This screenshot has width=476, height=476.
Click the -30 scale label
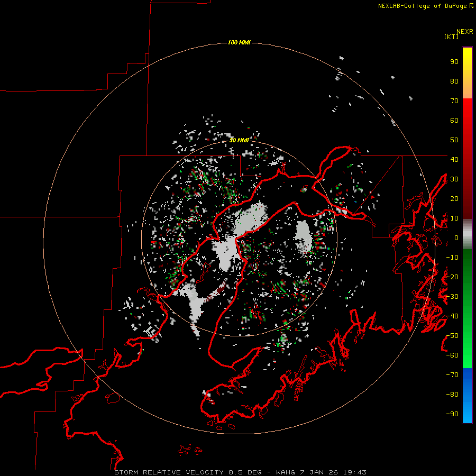(452, 297)
